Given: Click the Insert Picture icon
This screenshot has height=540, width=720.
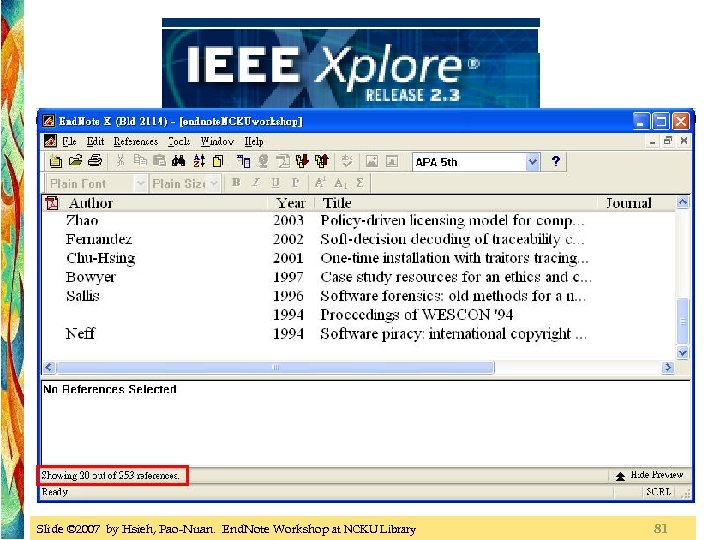Looking at the screenshot, I should pos(372,161).
